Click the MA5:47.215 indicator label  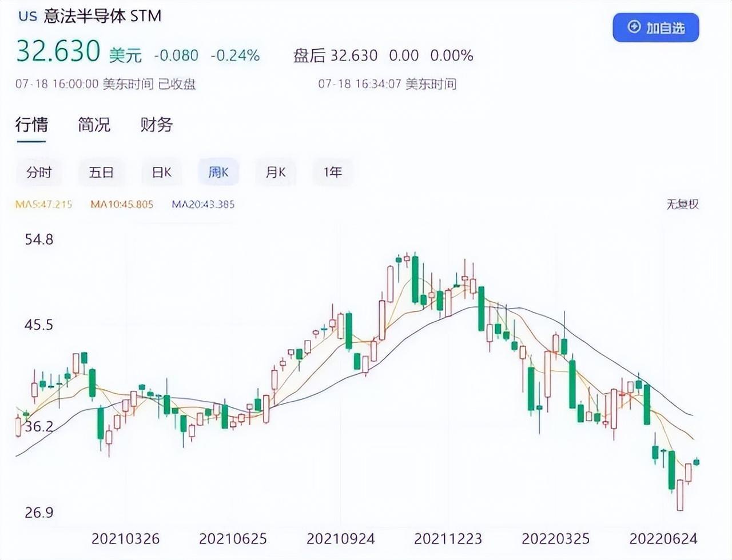44,204
